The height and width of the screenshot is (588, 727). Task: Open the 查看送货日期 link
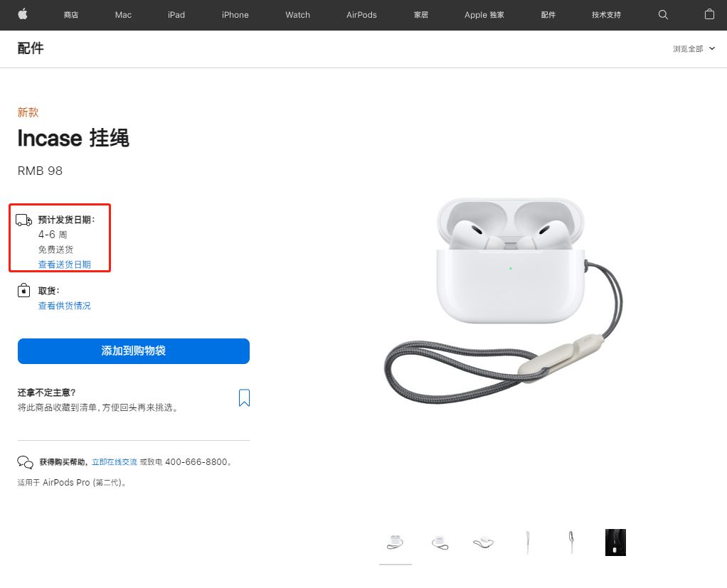65,264
